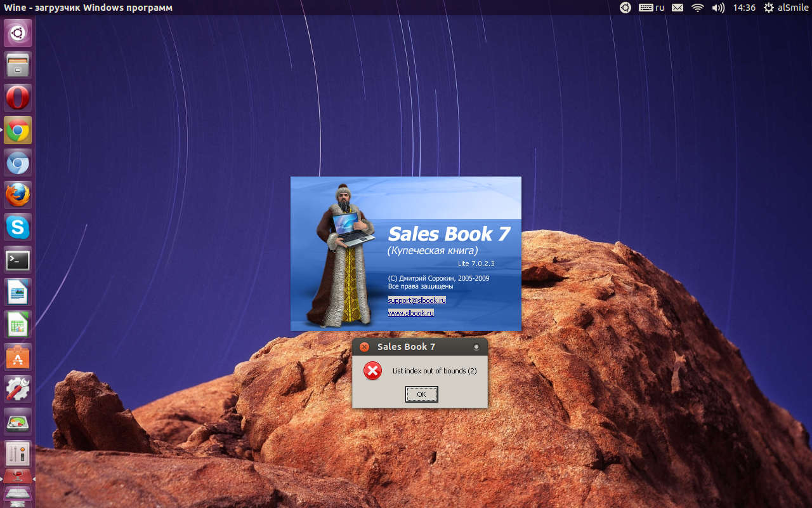This screenshot has width=812, height=508.
Task: Open the www.slbook.ru website link
Action: coord(410,312)
